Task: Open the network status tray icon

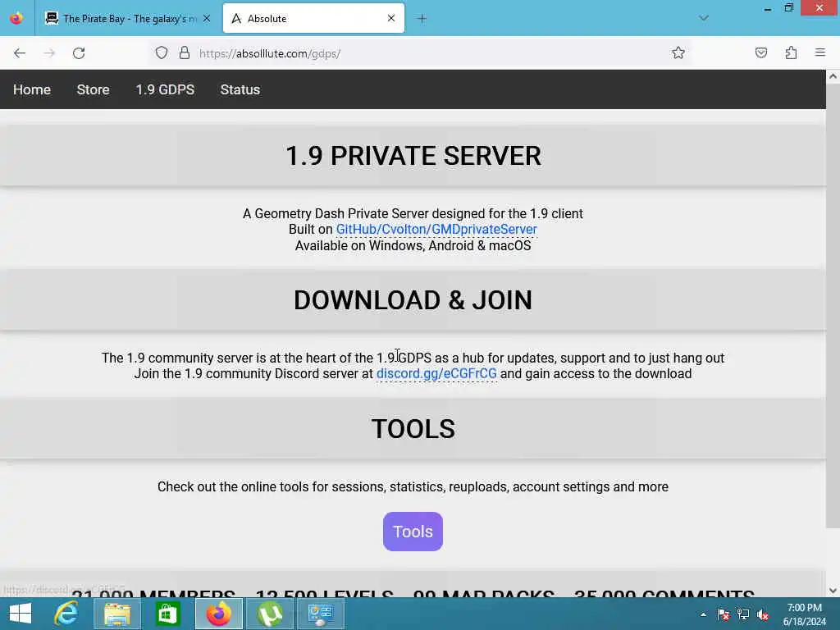Action: 743,614
